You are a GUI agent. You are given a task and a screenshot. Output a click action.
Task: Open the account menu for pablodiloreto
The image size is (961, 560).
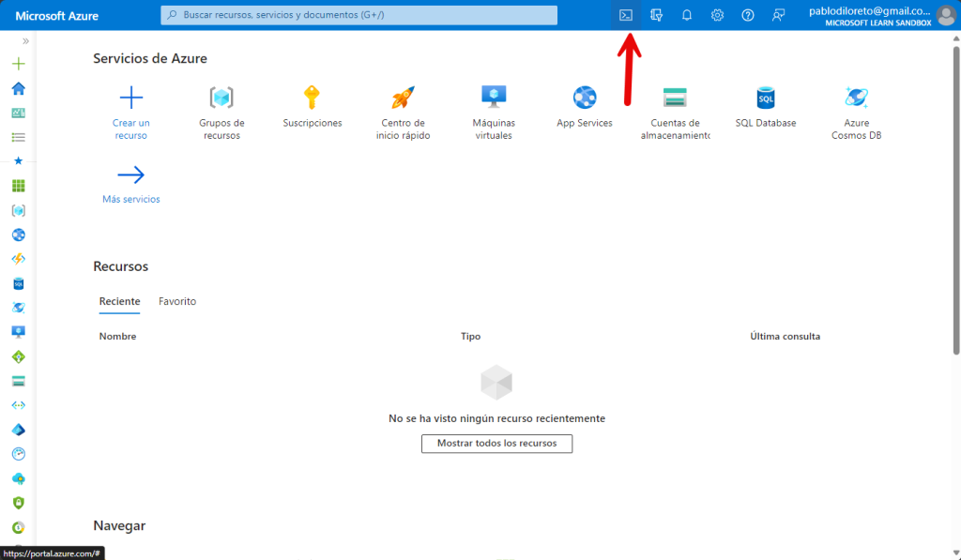(x=880, y=15)
